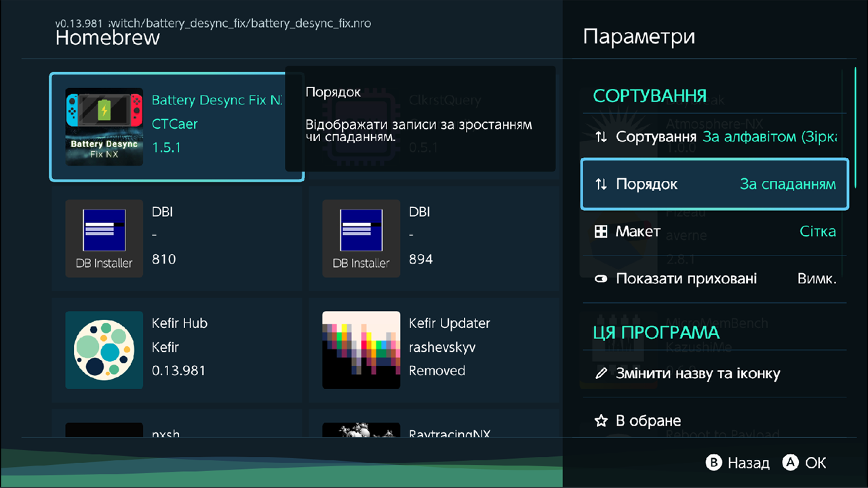The height and width of the screenshot is (488, 868).
Task: Click author name CTCaer
Action: (x=175, y=124)
